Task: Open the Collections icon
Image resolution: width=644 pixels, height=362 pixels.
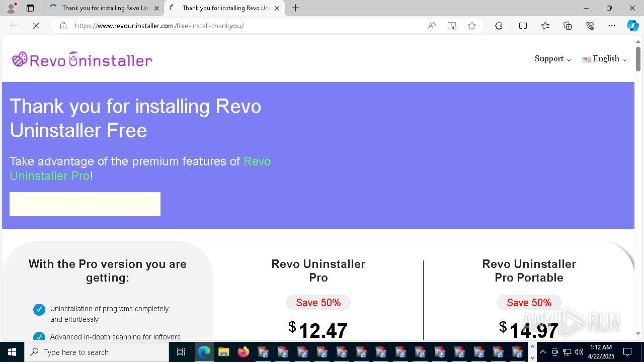Action: (x=568, y=26)
